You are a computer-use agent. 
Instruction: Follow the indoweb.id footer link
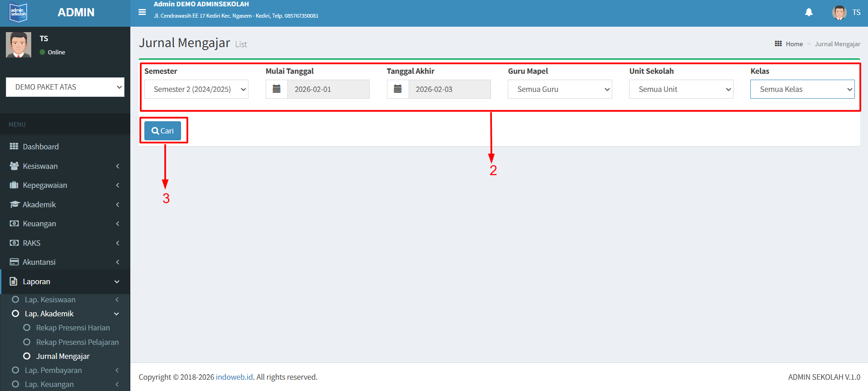[x=234, y=377]
